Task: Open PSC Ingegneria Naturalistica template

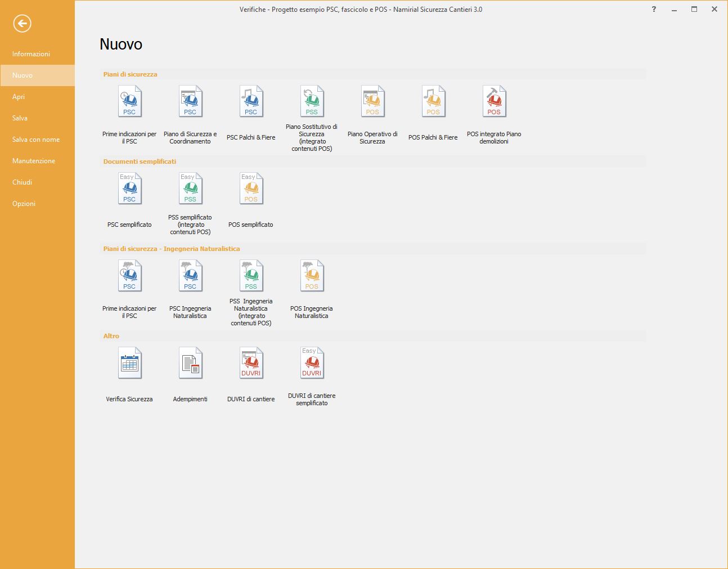Action: 190,276
